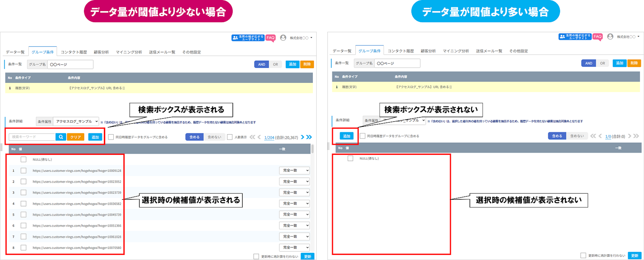
Task: Expand アクセスログ_サンプル attribute dropdown in left panel
Action: coord(76,122)
